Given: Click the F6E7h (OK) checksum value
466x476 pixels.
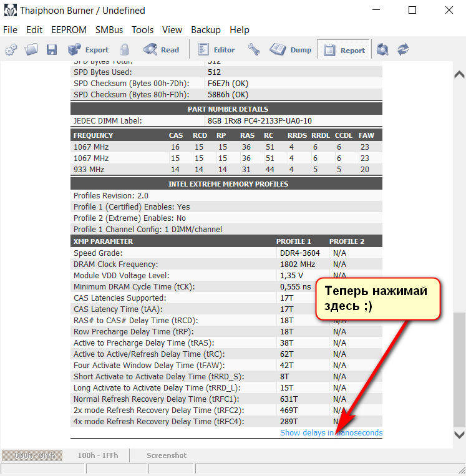Looking at the screenshot, I should point(228,84).
